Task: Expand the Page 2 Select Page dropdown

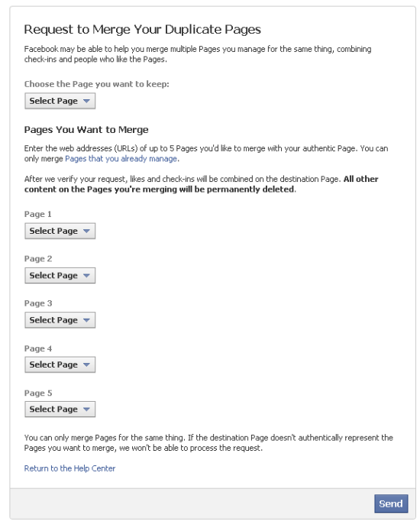Action: pos(60,275)
